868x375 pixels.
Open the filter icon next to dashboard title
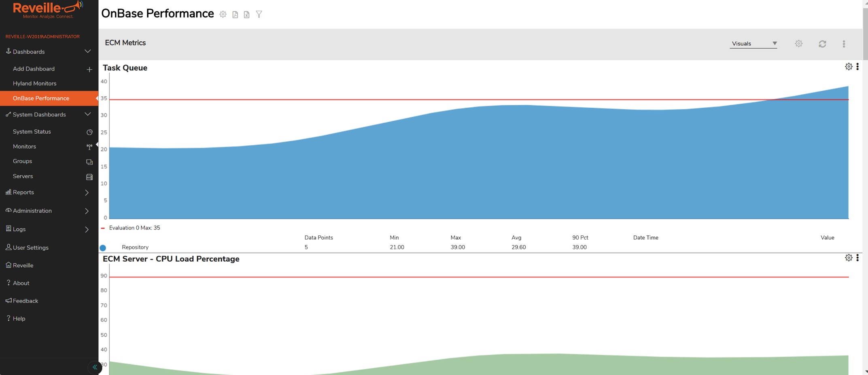click(x=259, y=14)
